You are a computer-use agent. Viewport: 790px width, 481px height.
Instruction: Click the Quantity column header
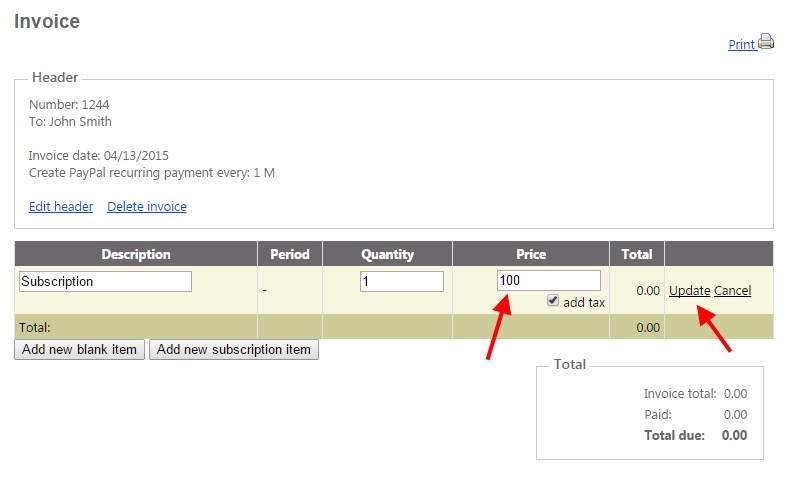pyautogui.click(x=387, y=254)
